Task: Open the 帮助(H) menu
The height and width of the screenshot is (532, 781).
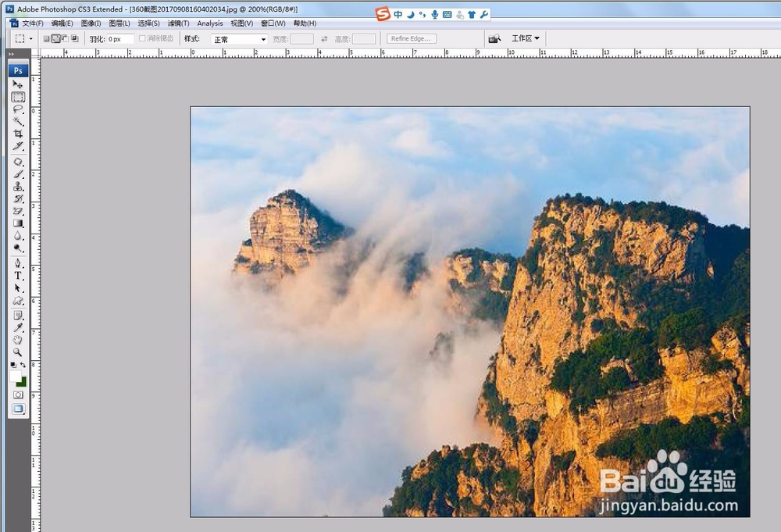Action: point(305,23)
